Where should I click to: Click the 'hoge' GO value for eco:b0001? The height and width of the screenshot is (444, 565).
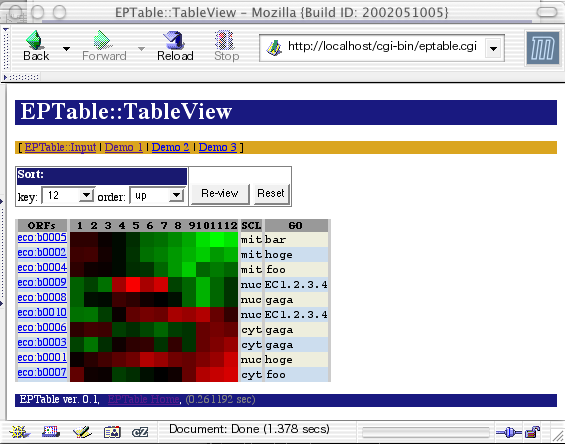279,360
